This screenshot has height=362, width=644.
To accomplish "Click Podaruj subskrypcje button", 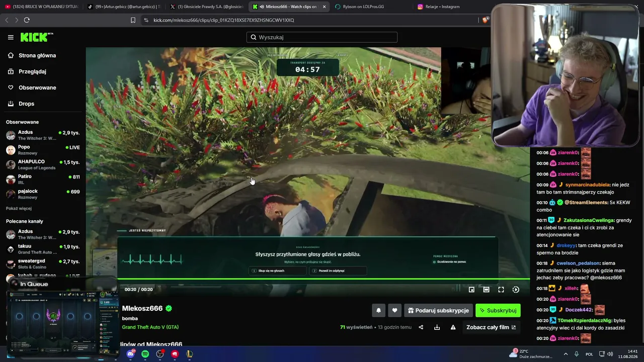I will [438, 310].
